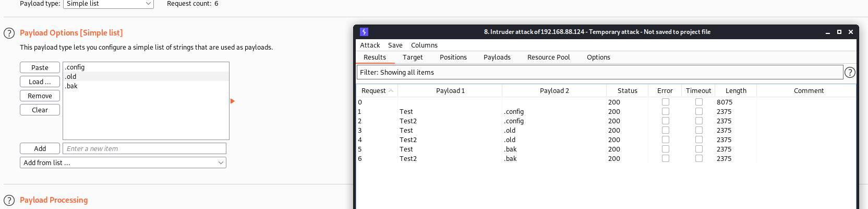Expand the 'Add from list ...' dropdown
This screenshot has height=209, width=868.
tap(123, 163)
